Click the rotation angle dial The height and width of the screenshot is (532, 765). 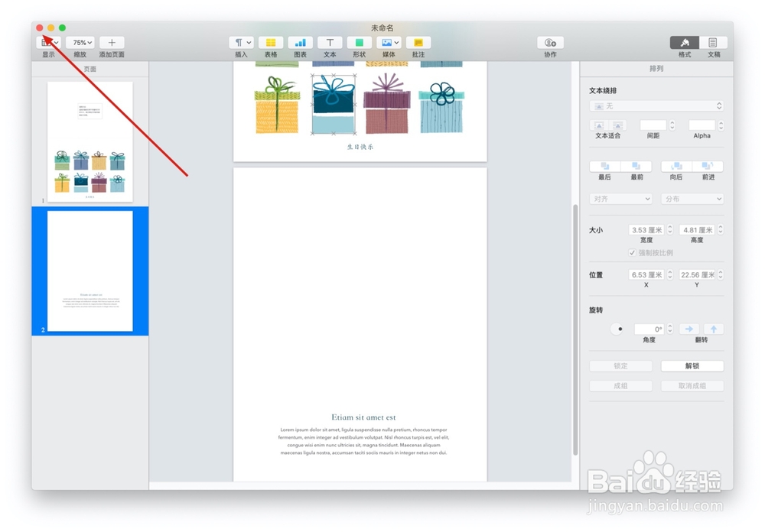(617, 329)
